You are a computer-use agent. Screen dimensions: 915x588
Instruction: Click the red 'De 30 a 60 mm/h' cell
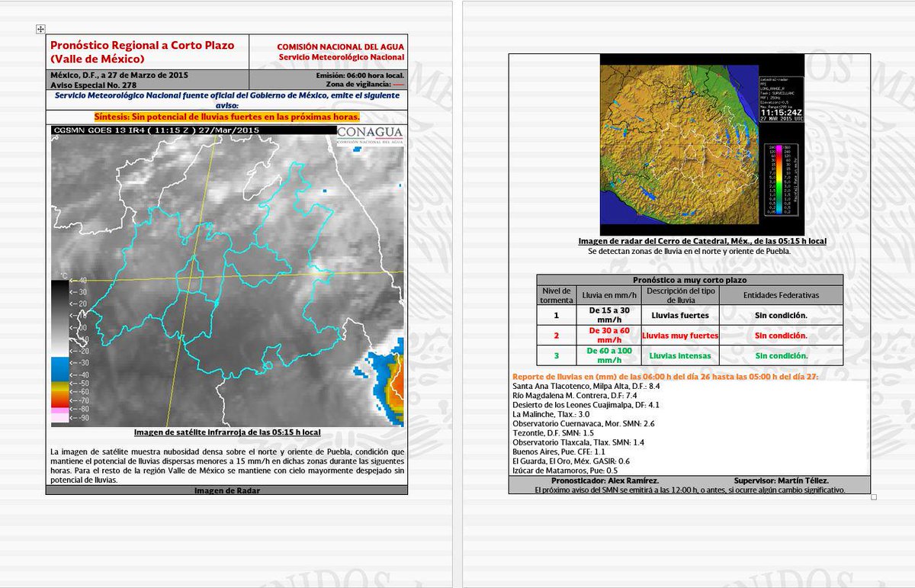point(608,335)
